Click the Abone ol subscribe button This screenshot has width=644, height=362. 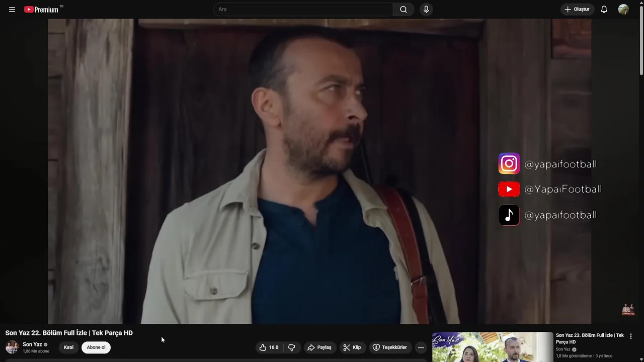pyautogui.click(x=96, y=347)
